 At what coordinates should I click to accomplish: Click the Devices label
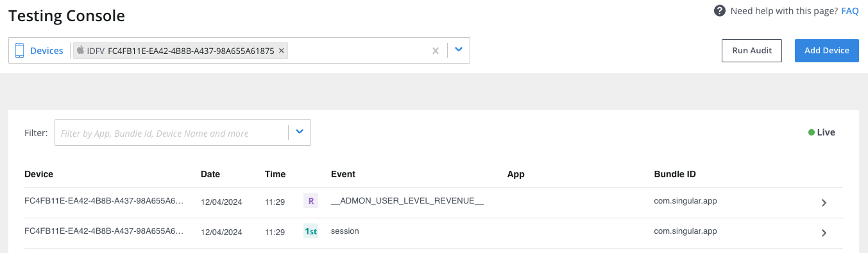47,51
